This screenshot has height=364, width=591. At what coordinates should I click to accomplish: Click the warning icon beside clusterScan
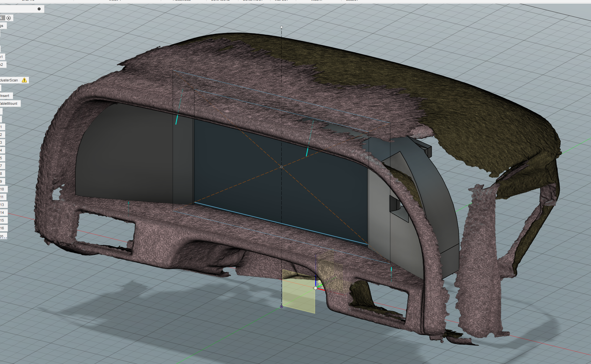[24, 80]
